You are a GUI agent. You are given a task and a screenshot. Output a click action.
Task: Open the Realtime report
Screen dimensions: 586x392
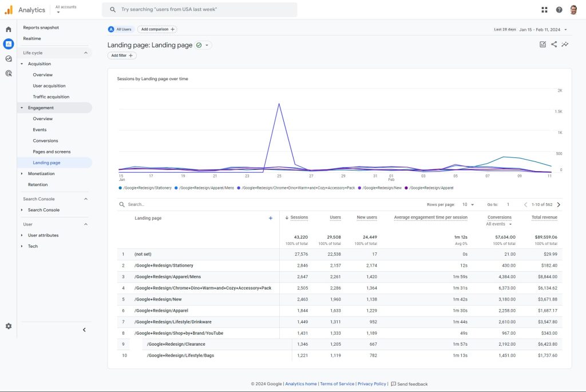coord(32,38)
